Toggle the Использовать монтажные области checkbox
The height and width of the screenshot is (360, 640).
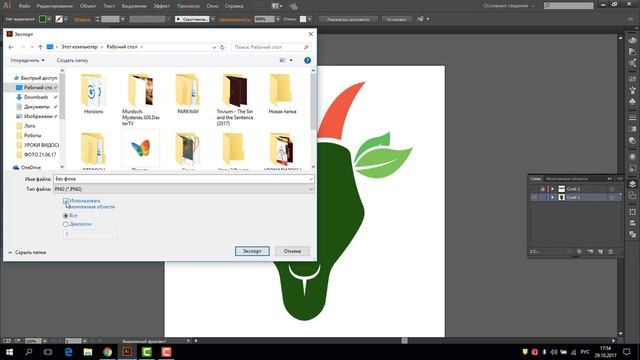click(x=66, y=201)
